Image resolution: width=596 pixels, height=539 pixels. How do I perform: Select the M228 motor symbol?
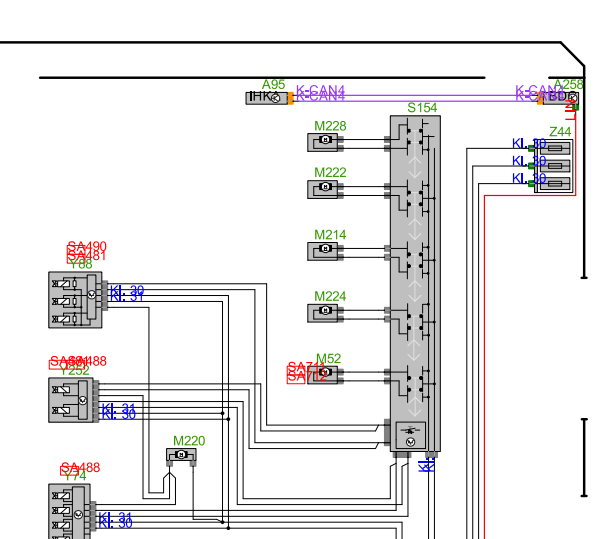[322, 143]
